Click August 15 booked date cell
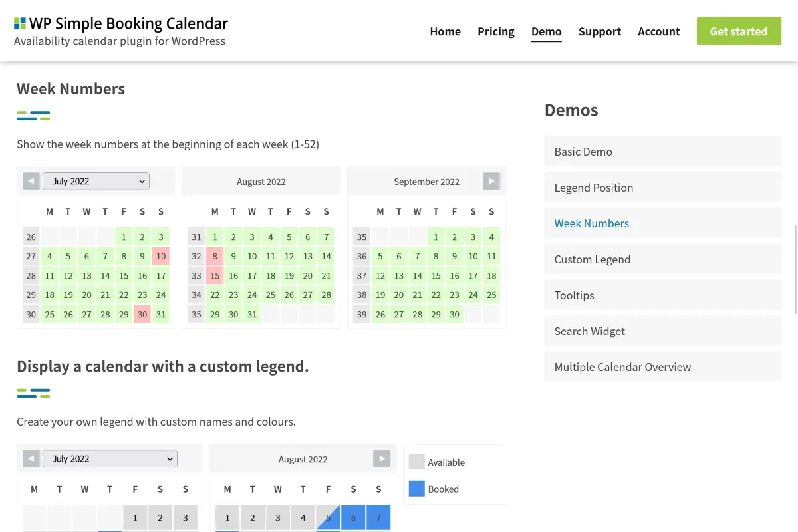The height and width of the screenshot is (532, 798). [215, 275]
